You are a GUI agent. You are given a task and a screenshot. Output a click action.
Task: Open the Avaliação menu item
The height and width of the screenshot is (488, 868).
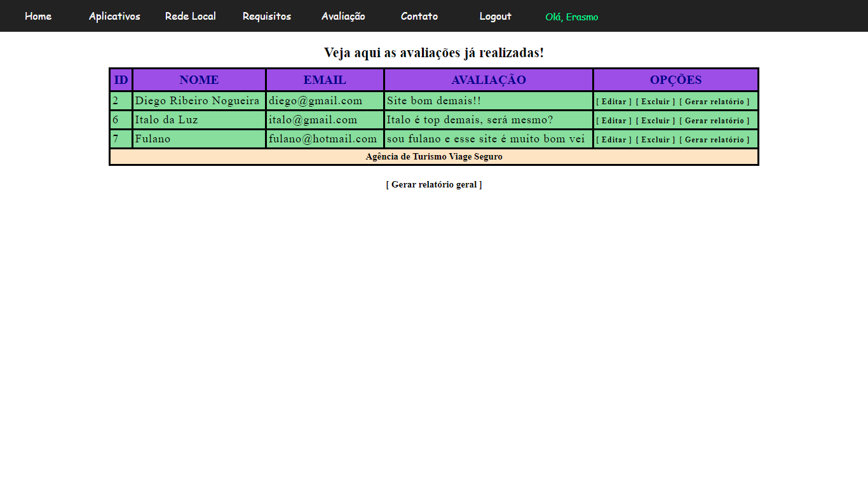click(343, 16)
